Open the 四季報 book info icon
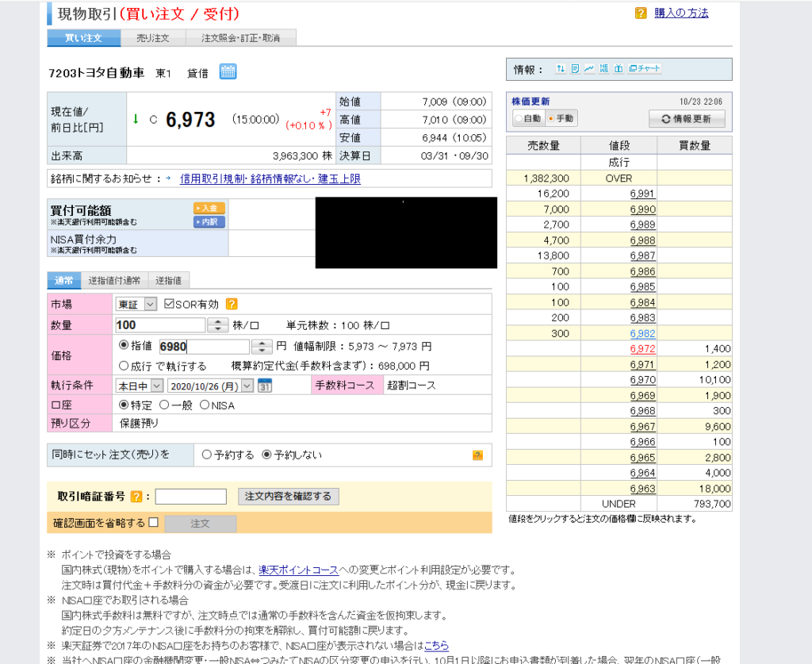 click(x=603, y=68)
